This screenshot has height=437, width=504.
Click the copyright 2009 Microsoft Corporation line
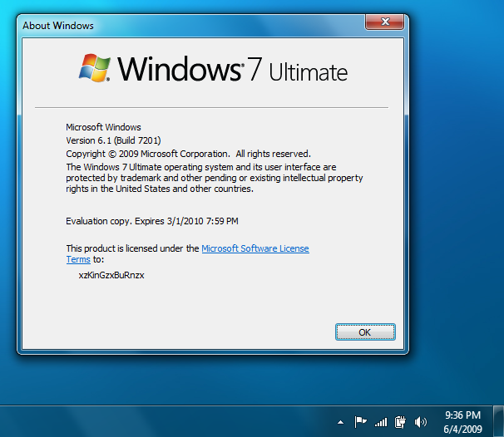pos(188,155)
